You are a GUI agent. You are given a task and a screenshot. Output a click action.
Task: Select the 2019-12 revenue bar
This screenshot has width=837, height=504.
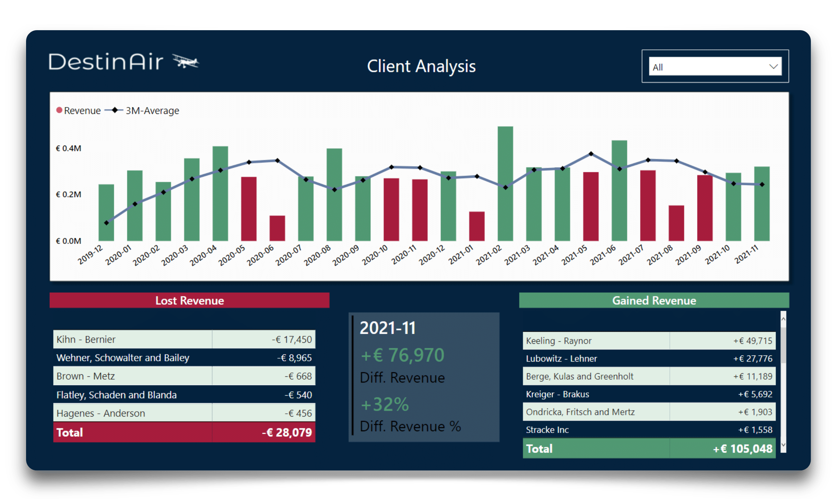(106, 212)
